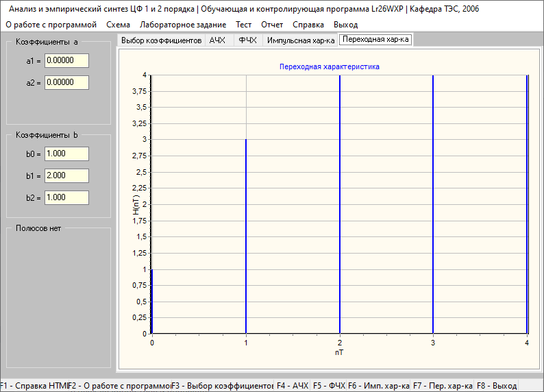Click the 'Полюсов нет' label
Image resolution: width=544 pixels, height=392 pixels.
pyautogui.click(x=38, y=228)
